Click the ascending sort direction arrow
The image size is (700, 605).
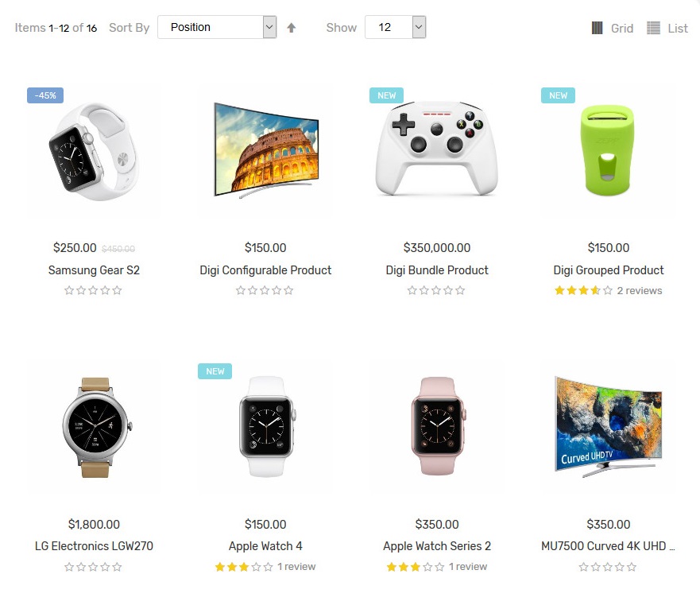click(291, 28)
